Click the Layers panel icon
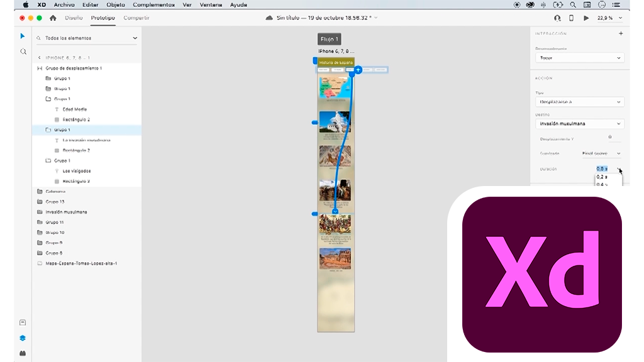This screenshot has width=644, height=362. click(23, 337)
